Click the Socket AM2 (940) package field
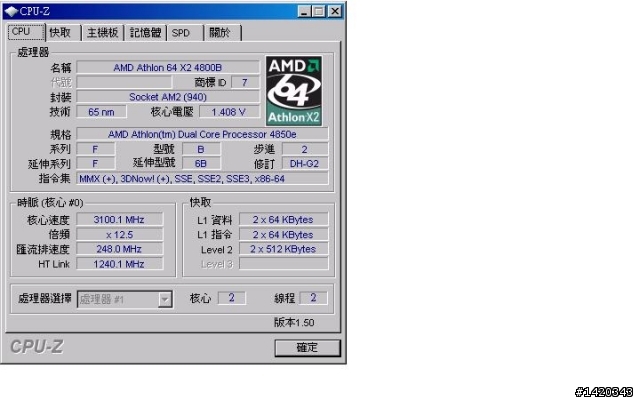The width and height of the screenshot is (640, 400). click(168, 97)
